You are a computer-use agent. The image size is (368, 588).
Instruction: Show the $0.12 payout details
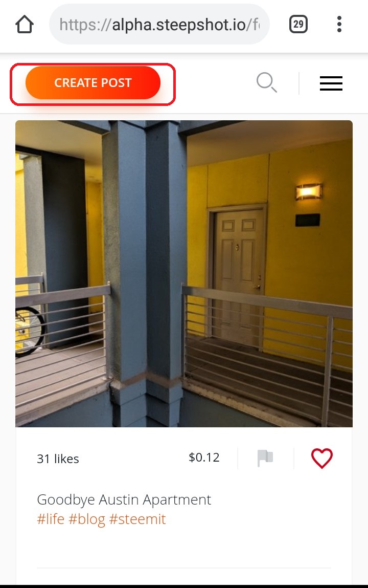click(204, 458)
